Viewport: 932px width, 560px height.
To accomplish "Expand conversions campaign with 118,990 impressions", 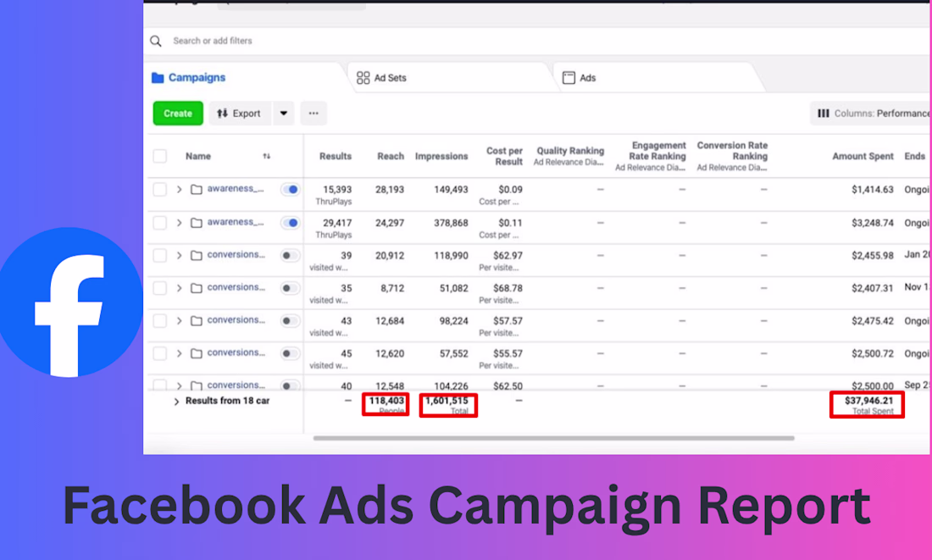I will pyautogui.click(x=179, y=256).
